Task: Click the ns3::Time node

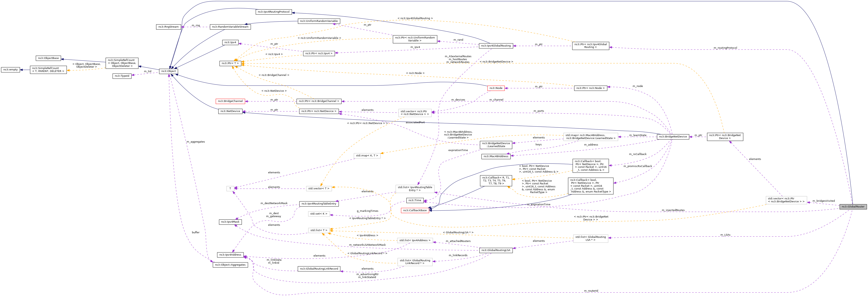Action: point(415,200)
